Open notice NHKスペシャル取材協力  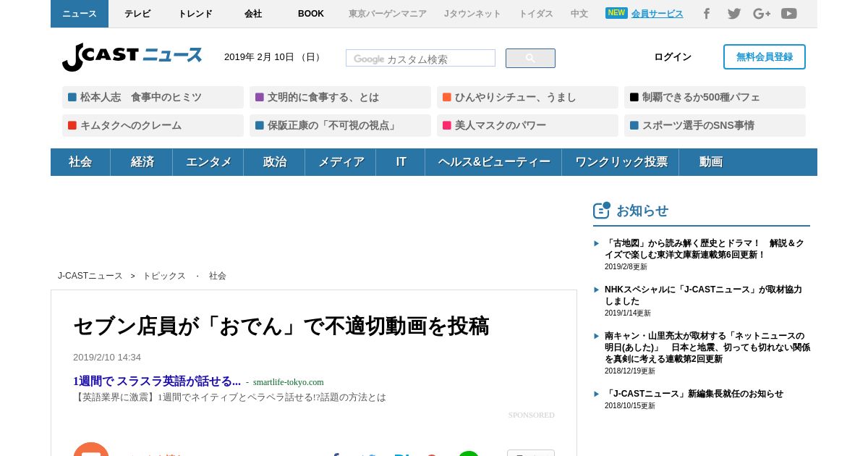click(703, 295)
